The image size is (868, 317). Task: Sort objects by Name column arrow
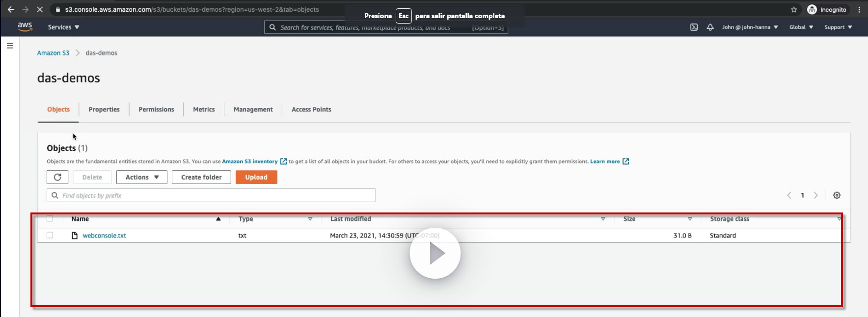click(218, 219)
